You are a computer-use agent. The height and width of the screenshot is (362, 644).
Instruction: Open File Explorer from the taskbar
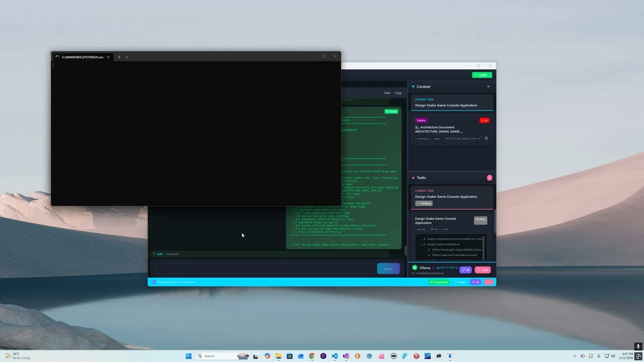tap(278, 356)
